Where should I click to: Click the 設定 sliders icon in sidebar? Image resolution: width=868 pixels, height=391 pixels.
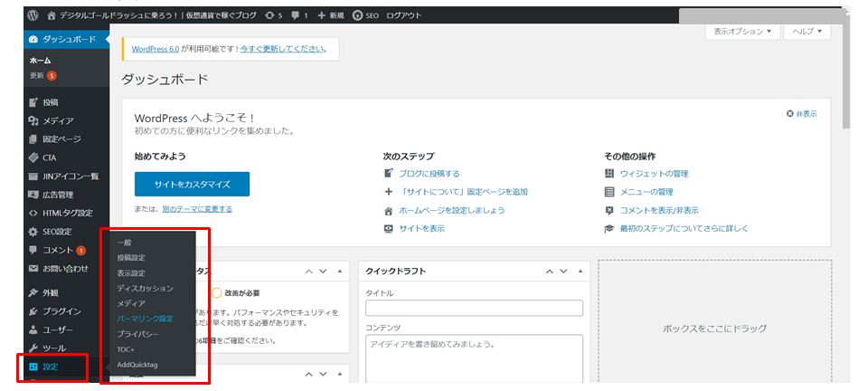pyautogui.click(x=33, y=367)
